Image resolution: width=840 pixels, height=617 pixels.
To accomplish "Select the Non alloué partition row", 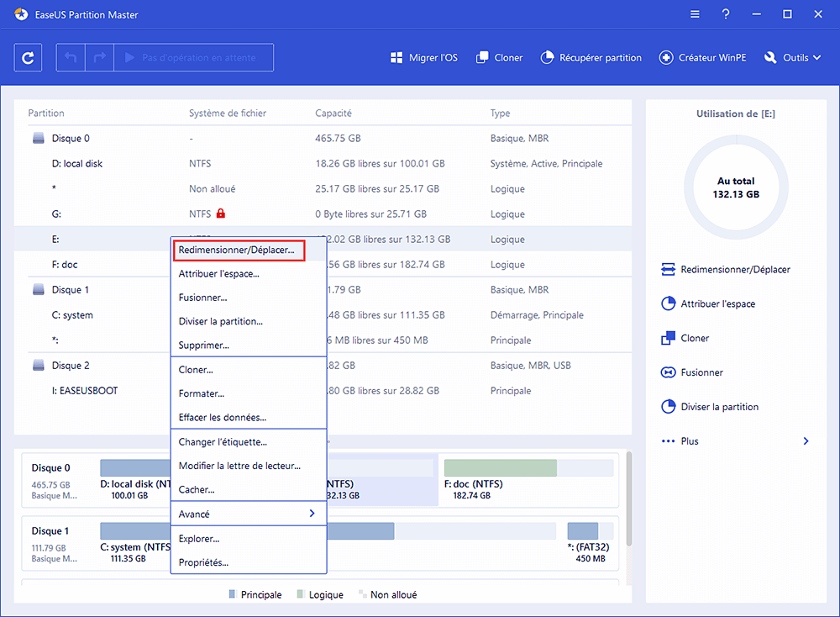I will 323,188.
